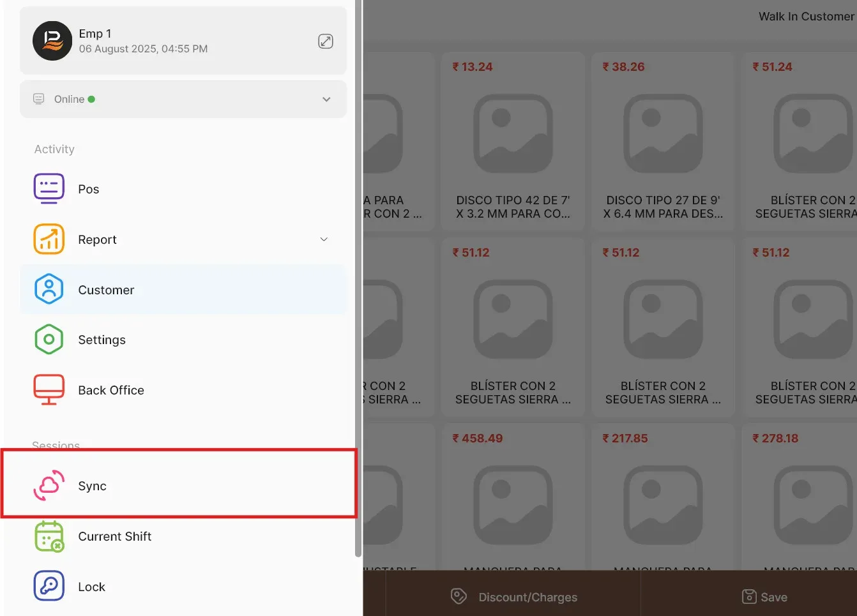
Task: Click the Discount/Charges tag icon
Action: 459,596
